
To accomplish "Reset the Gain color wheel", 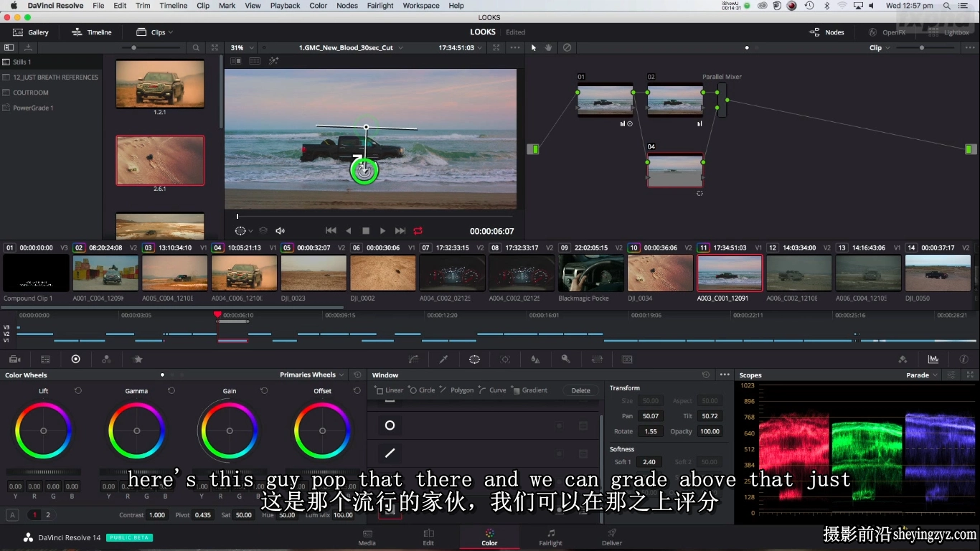I will tap(264, 390).
